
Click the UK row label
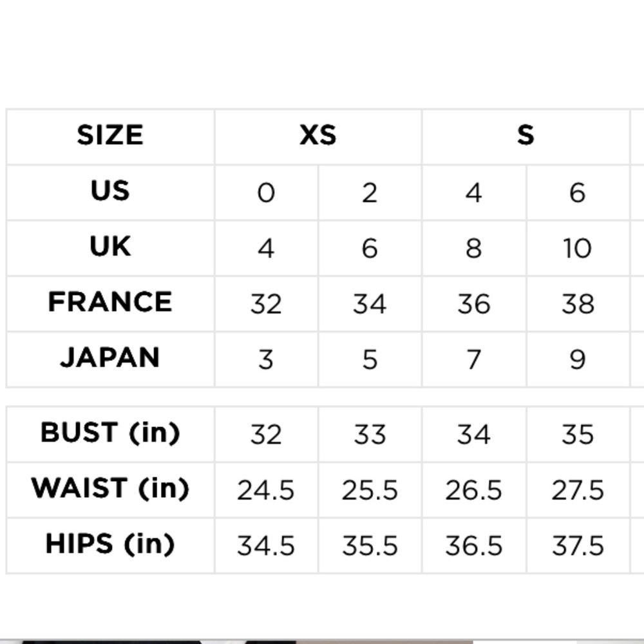tap(110, 247)
